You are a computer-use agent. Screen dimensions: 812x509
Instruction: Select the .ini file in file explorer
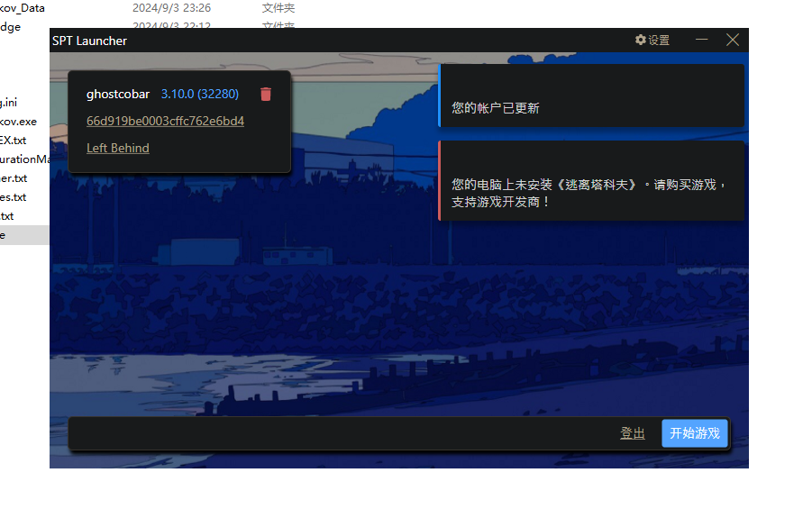coord(9,103)
